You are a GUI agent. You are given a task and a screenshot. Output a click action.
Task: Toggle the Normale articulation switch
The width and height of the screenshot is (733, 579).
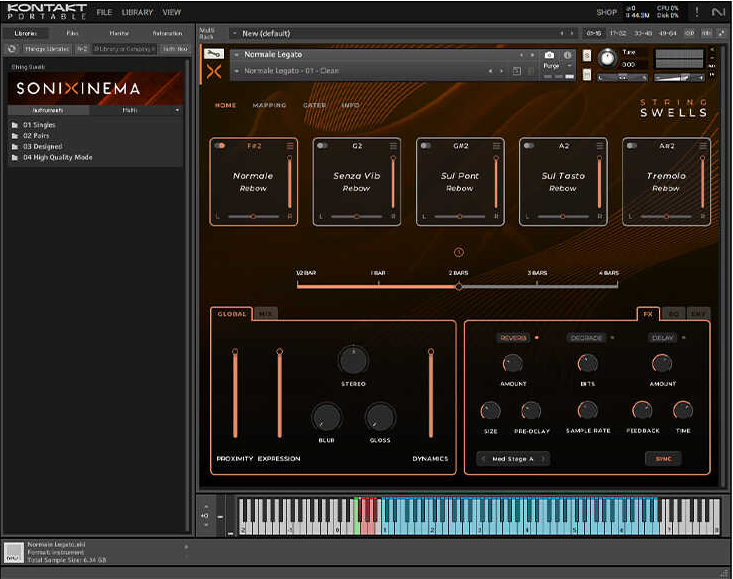coord(219,146)
